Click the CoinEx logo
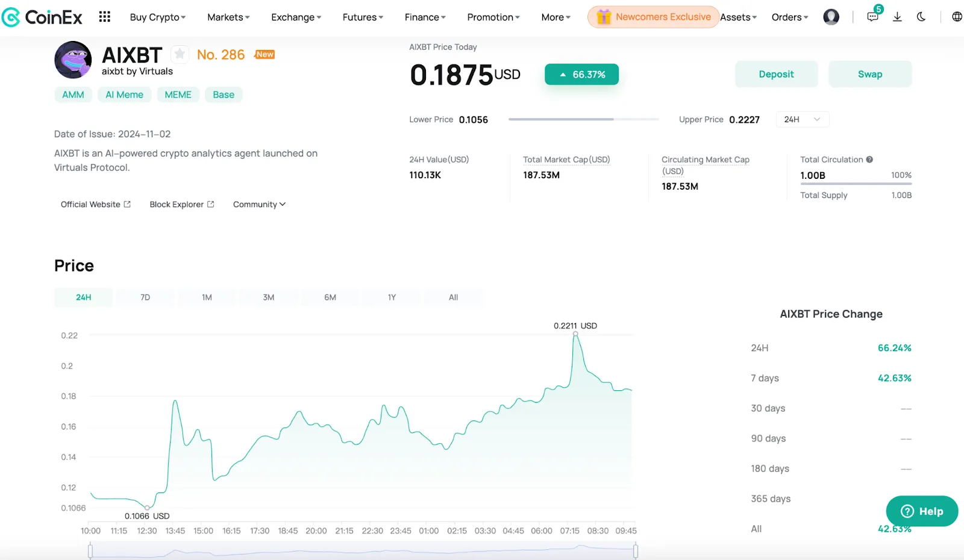The width and height of the screenshot is (964, 560). (x=42, y=17)
